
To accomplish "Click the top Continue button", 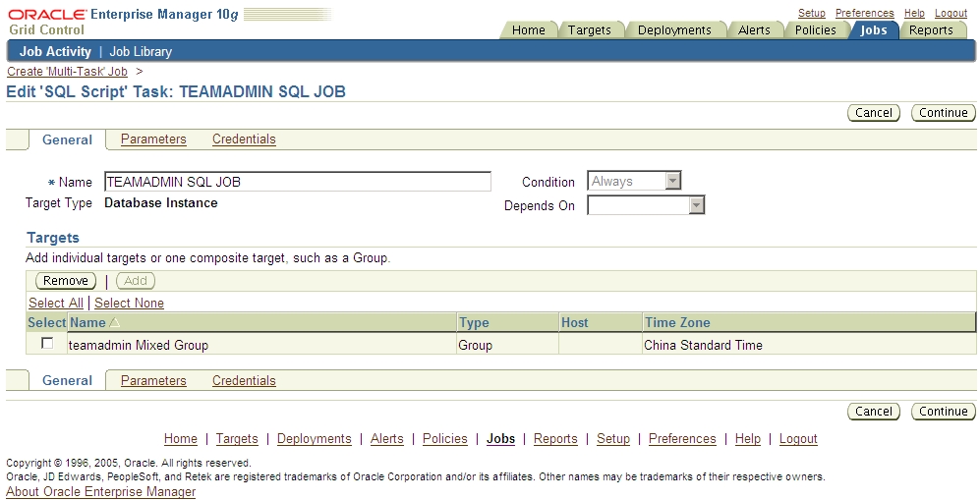I will tap(943, 112).
